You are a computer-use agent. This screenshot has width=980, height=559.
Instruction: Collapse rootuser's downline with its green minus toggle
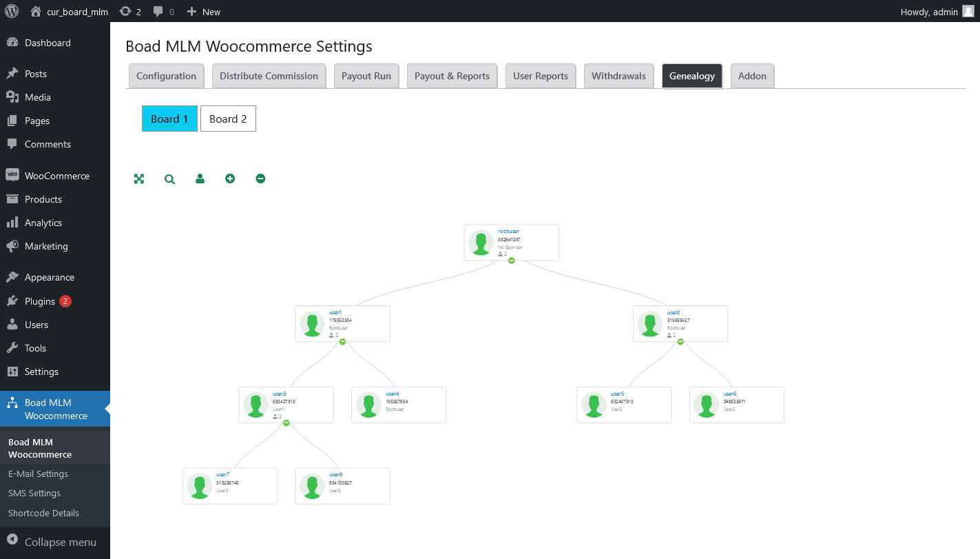click(512, 261)
